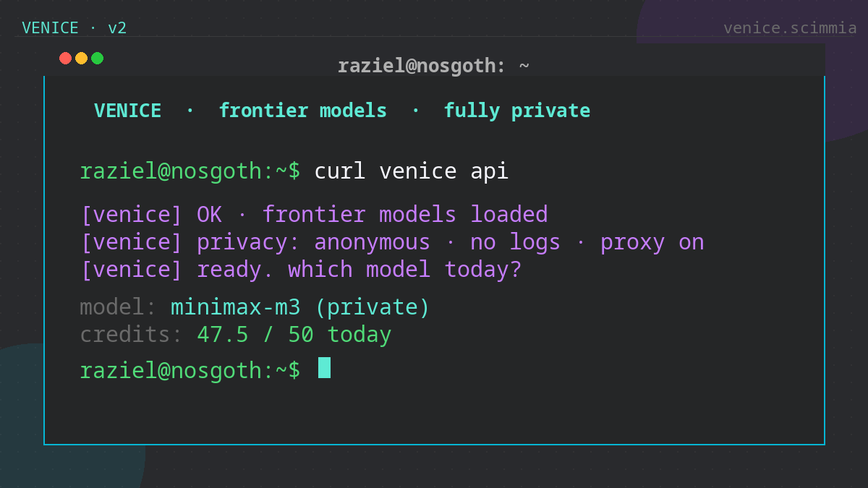Click the last 'raziel@nosgoth:~$' prompt
The height and width of the screenshot is (488, 868).
190,370
